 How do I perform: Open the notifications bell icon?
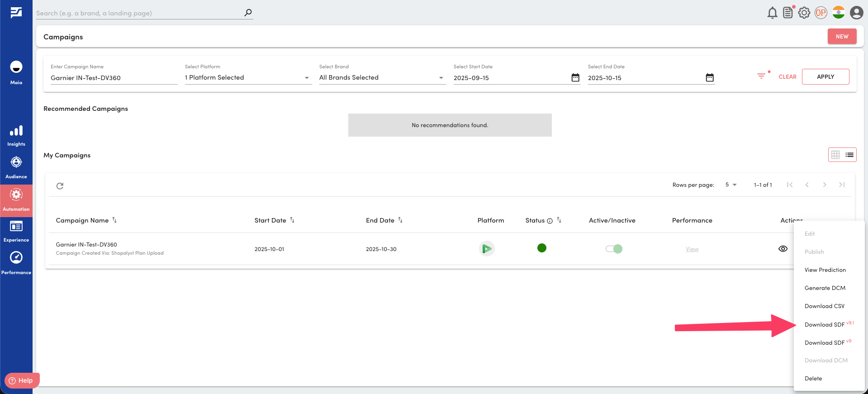772,13
